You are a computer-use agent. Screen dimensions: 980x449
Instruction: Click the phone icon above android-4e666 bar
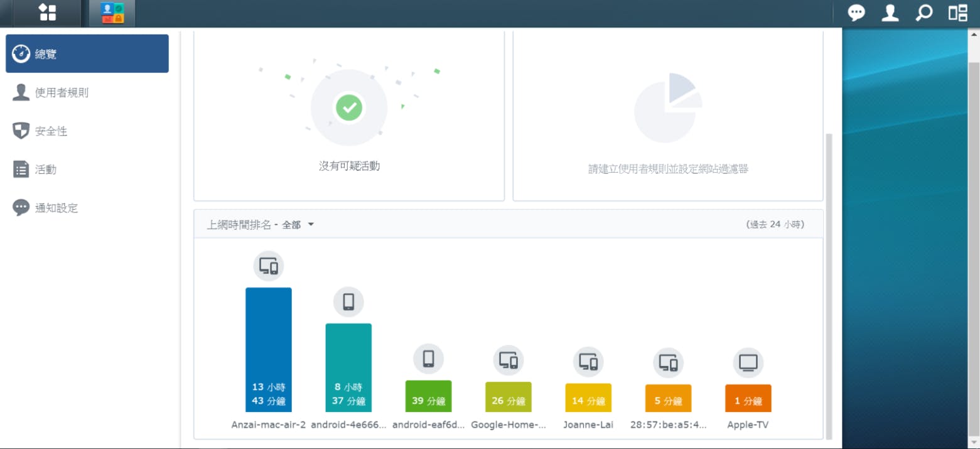pos(348,301)
